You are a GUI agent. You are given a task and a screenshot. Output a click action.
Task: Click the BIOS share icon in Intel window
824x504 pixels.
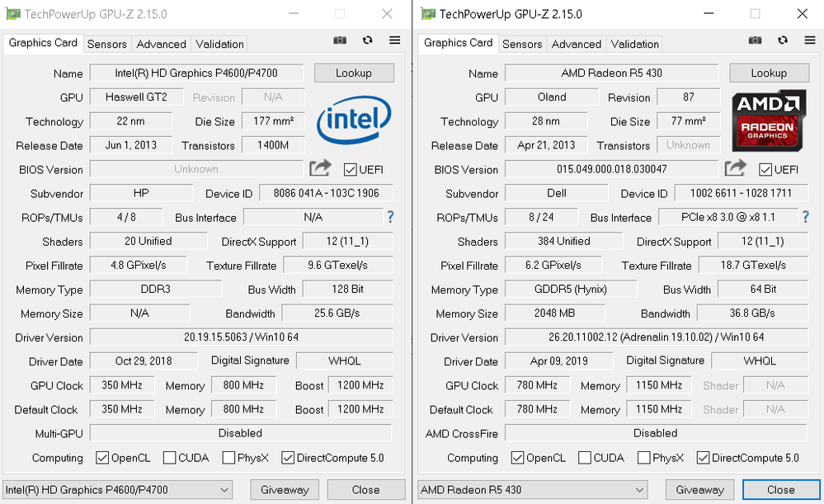[320, 168]
